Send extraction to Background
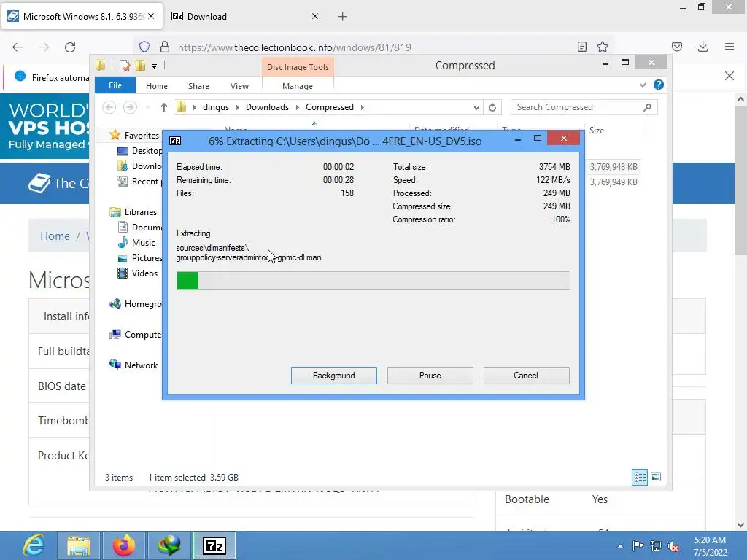This screenshot has height=560, width=747. coord(333,376)
